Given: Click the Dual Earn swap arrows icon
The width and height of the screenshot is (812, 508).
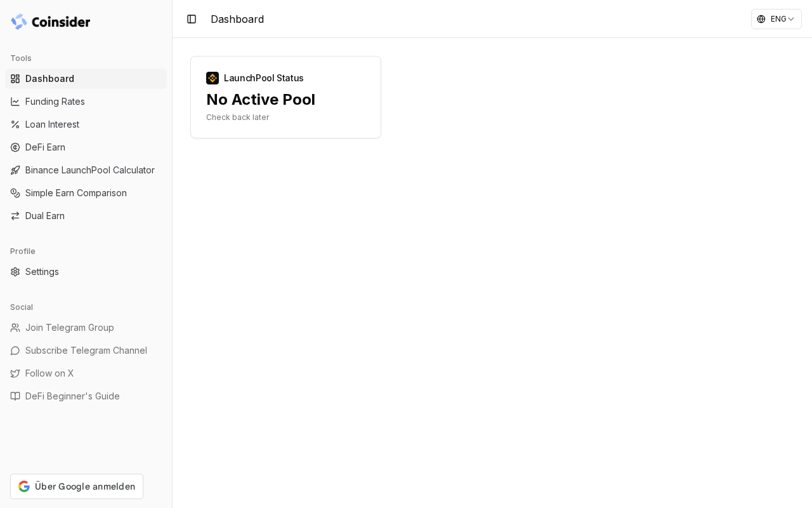Looking at the screenshot, I should 15,216.
